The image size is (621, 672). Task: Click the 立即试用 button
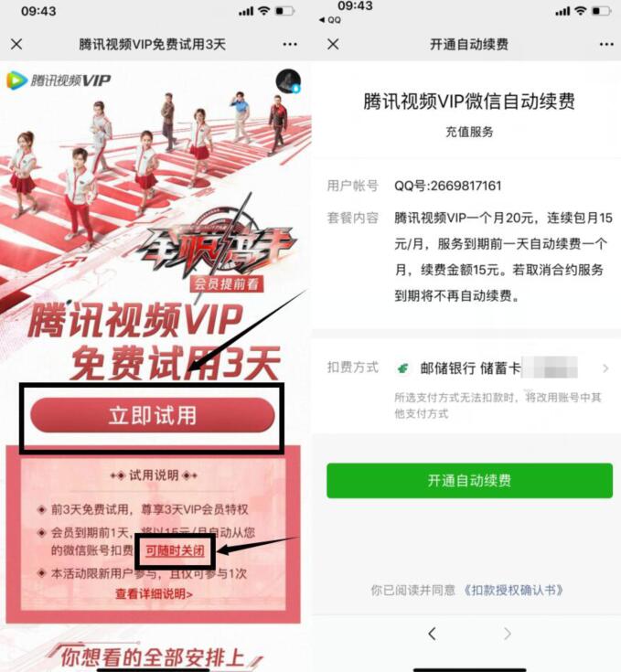[152, 415]
